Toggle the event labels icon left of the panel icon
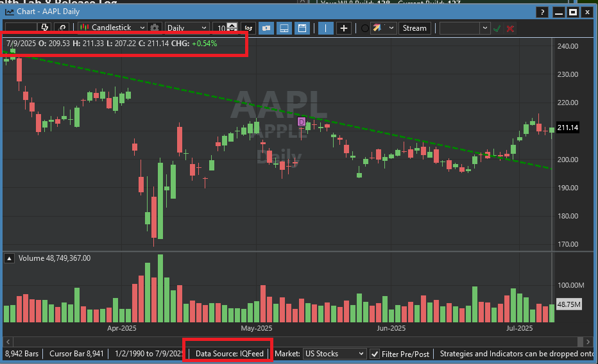The height and width of the screenshot is (364, 598). pyautogui.click(x=266, y=28)
